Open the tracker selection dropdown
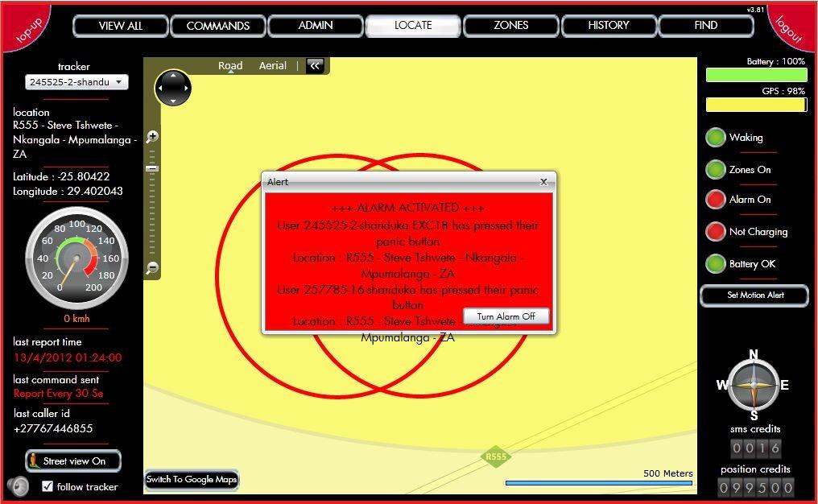The image size is (818, 504). tap(76, 82)
